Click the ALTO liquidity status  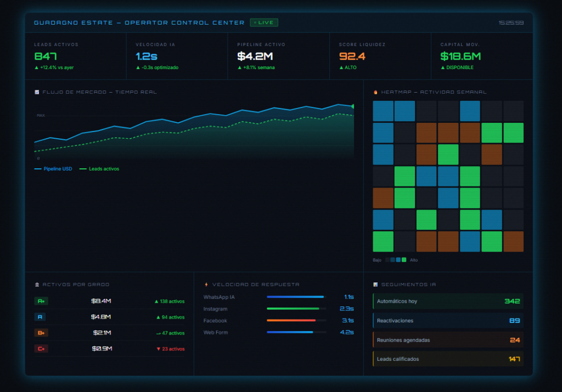[347, 67]
